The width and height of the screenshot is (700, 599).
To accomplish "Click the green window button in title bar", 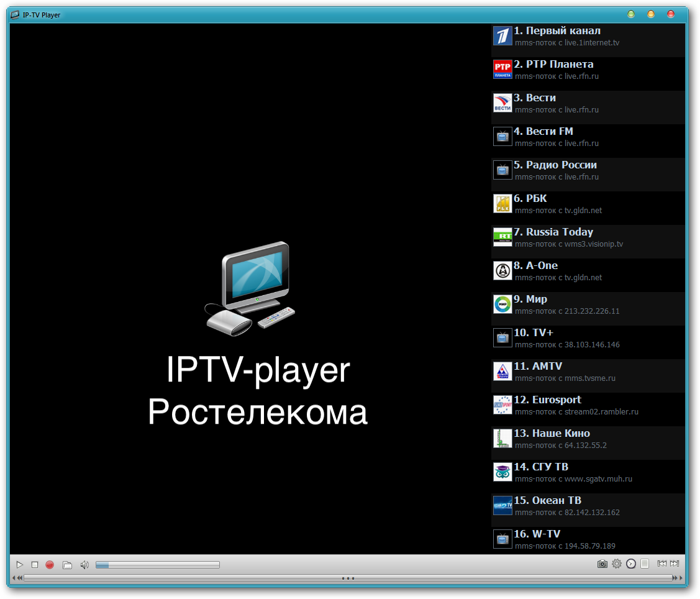I will (631, 14).
